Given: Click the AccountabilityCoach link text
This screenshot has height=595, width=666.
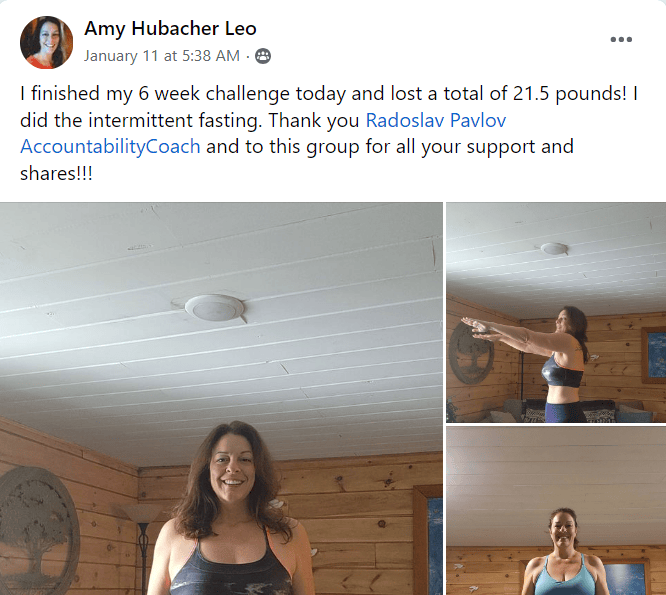Looking at the screenshot, I should pyautogui.click(x=110, y=147).
